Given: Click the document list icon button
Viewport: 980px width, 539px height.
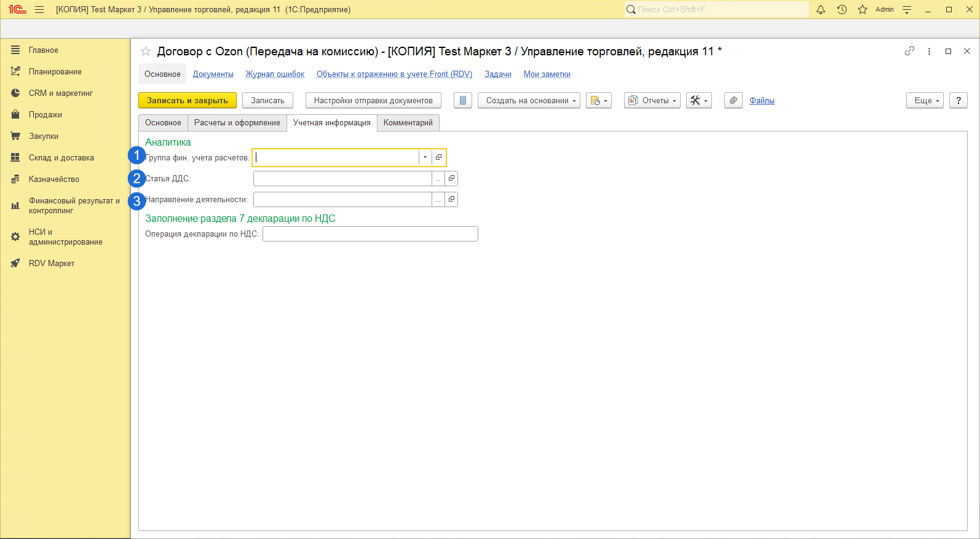Looking at the screenshot, I should [x=463, y=100].
